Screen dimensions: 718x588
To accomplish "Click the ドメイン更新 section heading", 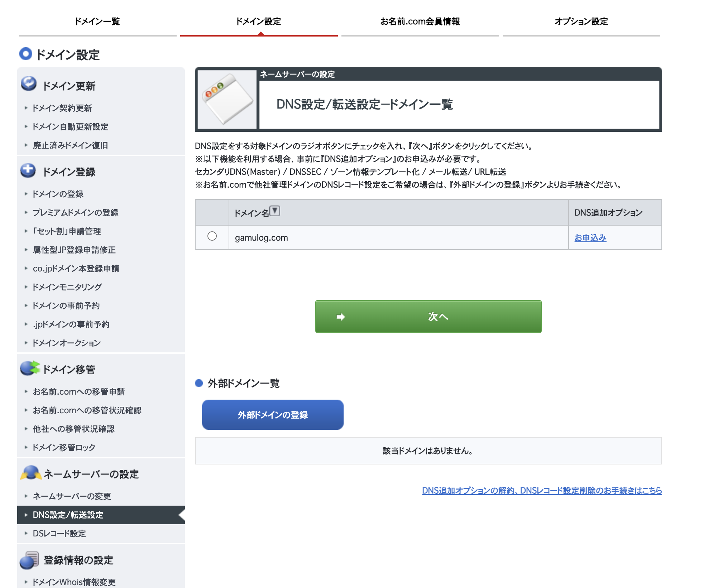I will pyautogui.click(x=69, y=86).
